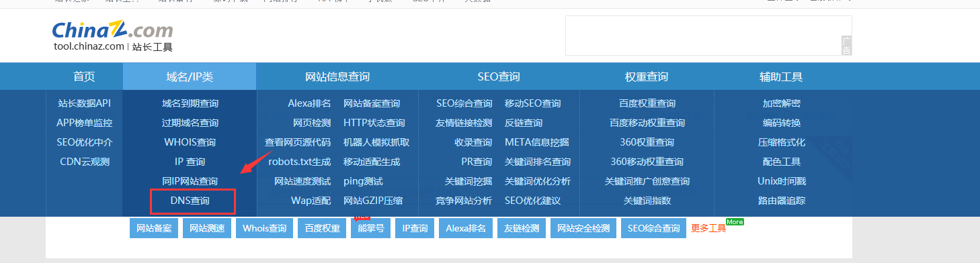This screenshot has height=263, width=980.
Task: Click SEO优化建议 link
Action: point(533,201)
